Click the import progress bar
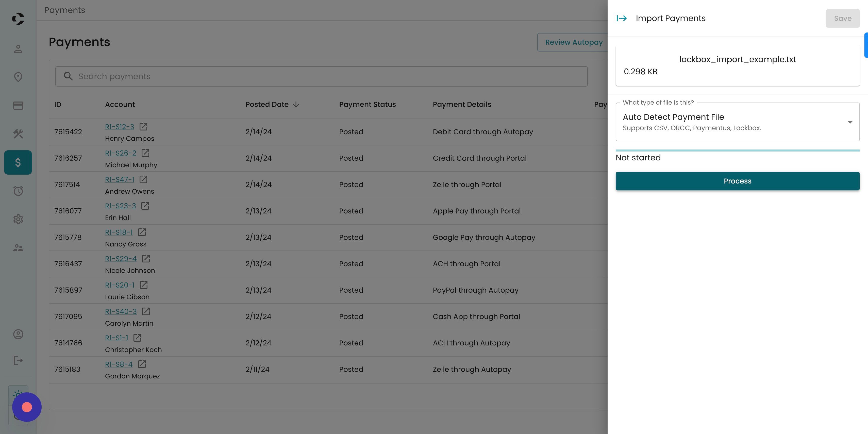The image size is (868, 434). (x=737, y=150)
